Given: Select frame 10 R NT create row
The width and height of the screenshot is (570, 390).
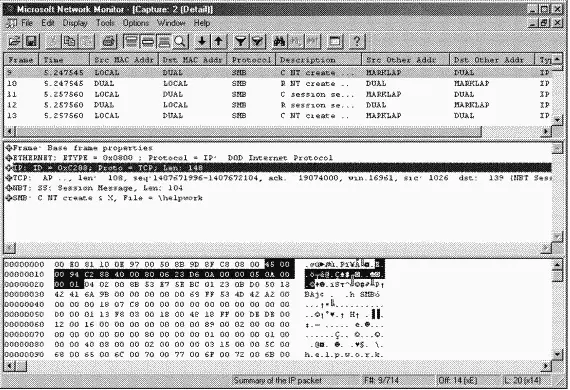Looking at the screenshot, I should pos(278,84).
